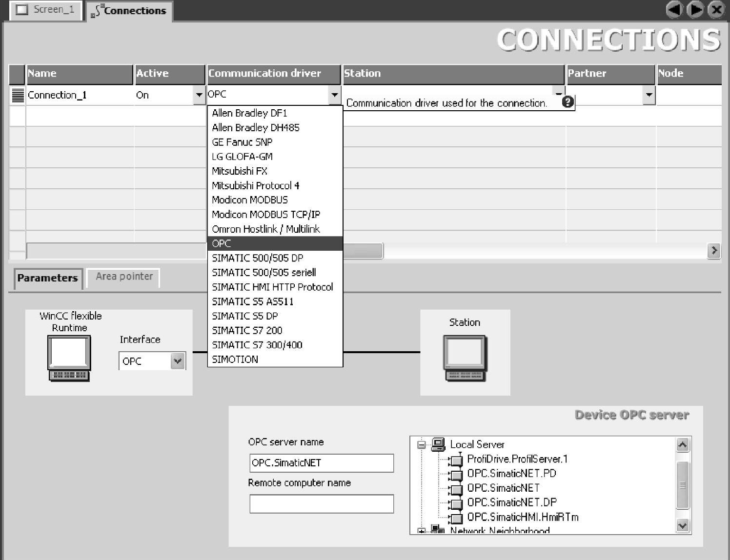Choose LG GLOFA-GM driver

coord(275,157)
